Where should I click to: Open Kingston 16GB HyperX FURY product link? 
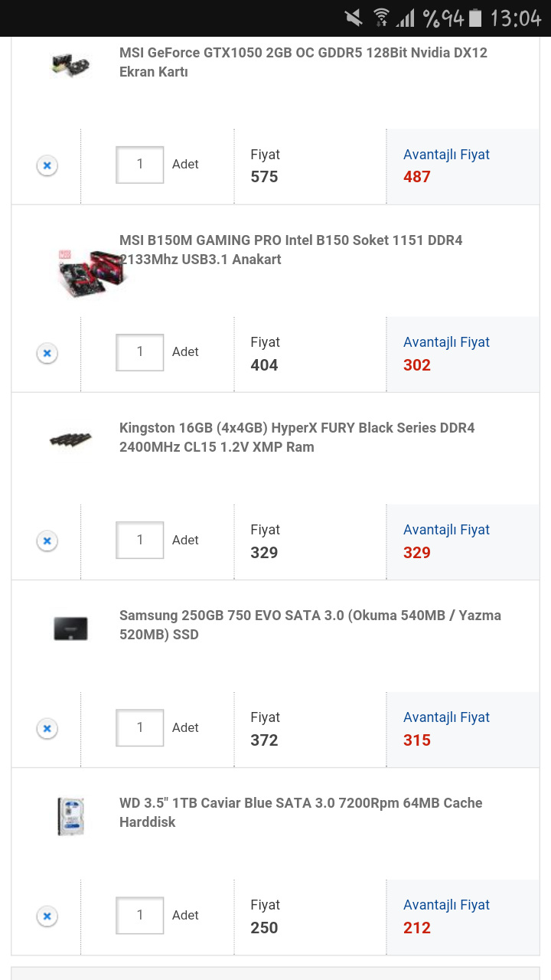297,437
